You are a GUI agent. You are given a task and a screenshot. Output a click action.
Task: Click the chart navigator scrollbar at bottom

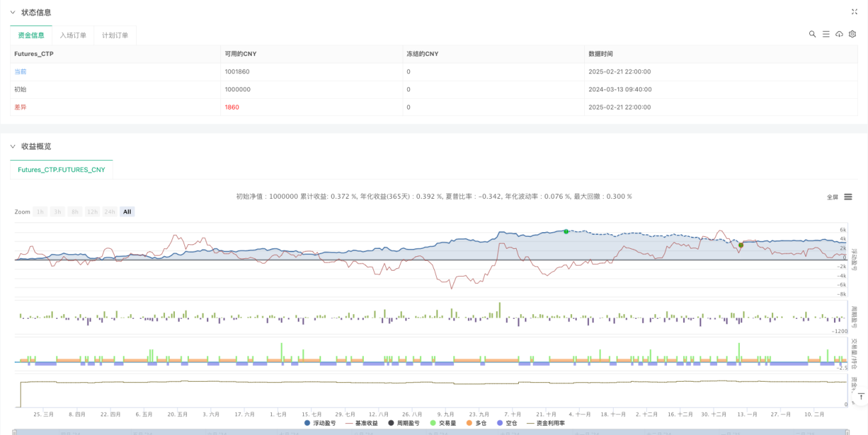pos(431,432)
